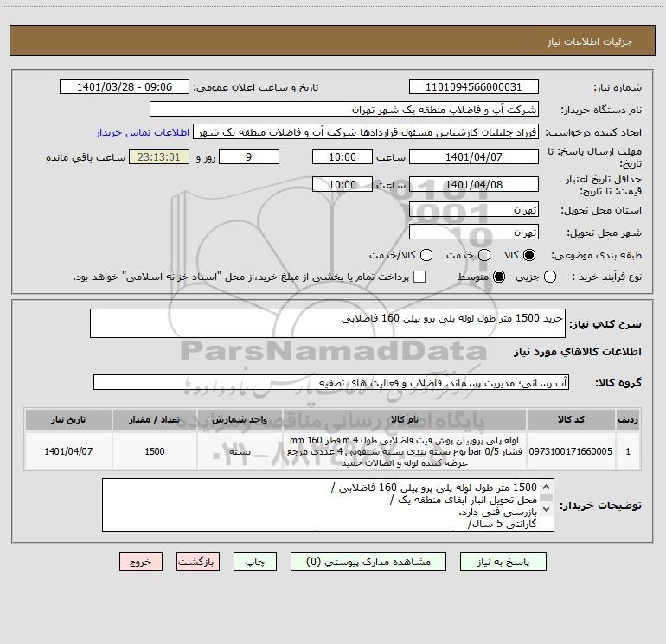Click quantity cell showing 1500
This screenshot has width=666, height=644.
click(155, 451)
